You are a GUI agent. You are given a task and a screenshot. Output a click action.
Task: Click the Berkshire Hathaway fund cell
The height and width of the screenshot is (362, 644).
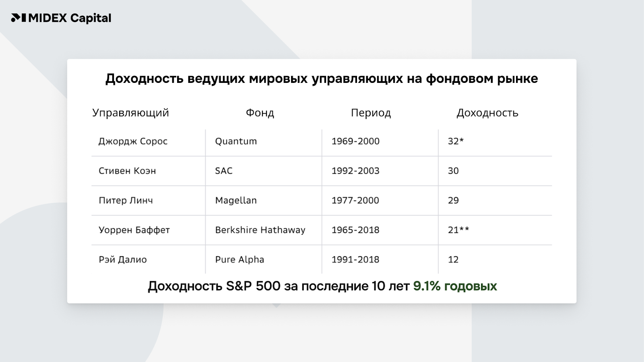[x=260, y=230]
